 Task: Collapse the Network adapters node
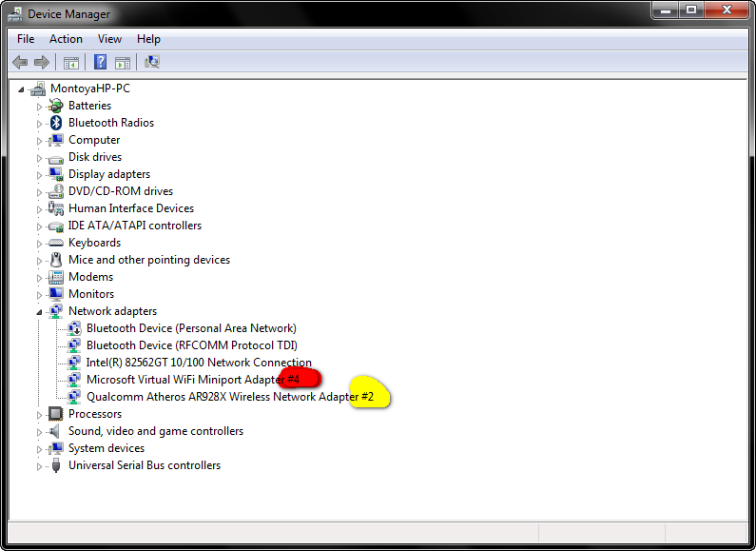click(39, 312)
